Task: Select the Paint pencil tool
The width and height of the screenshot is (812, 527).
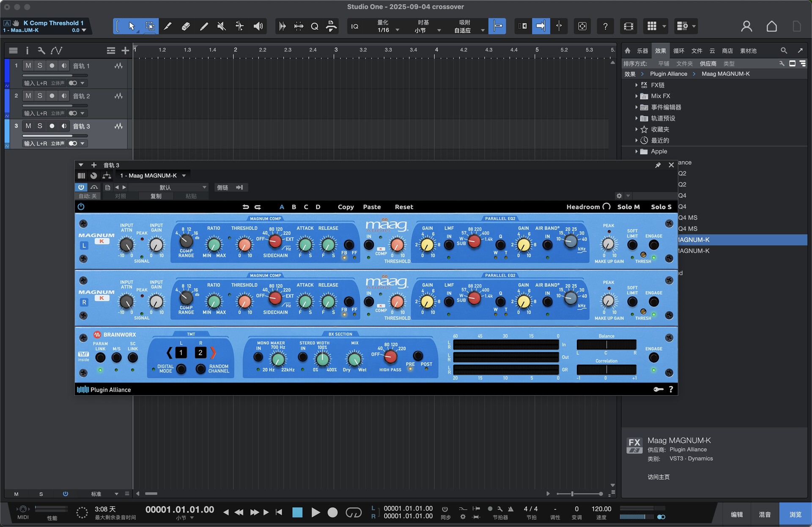Action: [x=204, y=26]
